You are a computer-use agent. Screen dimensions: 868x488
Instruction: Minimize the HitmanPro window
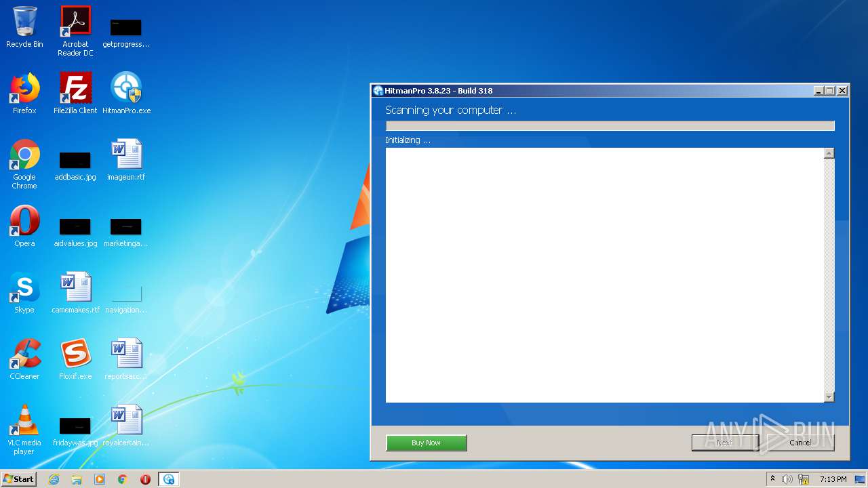818,91
